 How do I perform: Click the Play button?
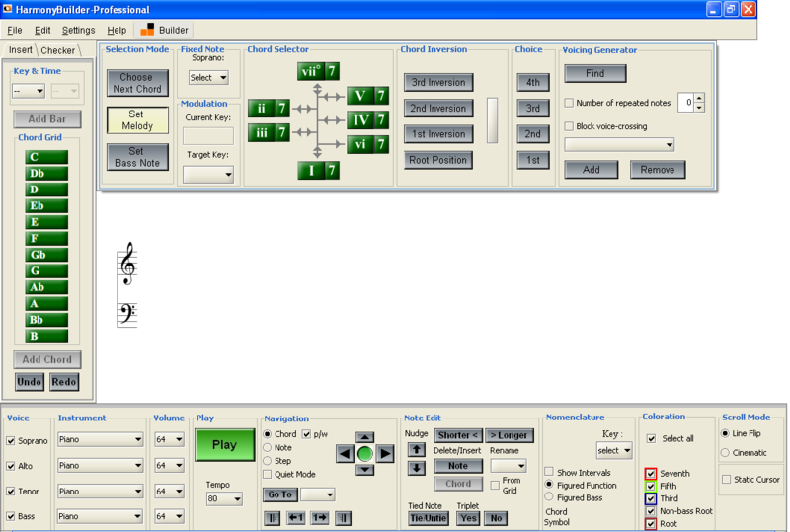(x=225, y=445)
